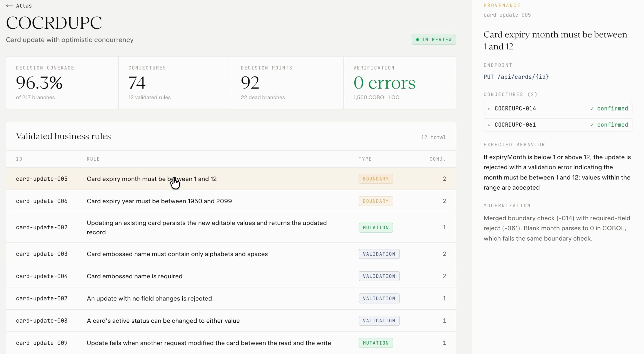Open the IN REVIEW status badge
The image size is (644, 354).
pyautogui.click(x=434, y=39)
